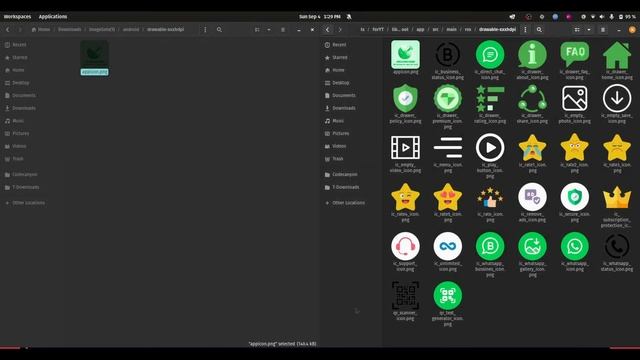Click android breadcrumb in left window path
640x360 pixels.
[131, 30]
